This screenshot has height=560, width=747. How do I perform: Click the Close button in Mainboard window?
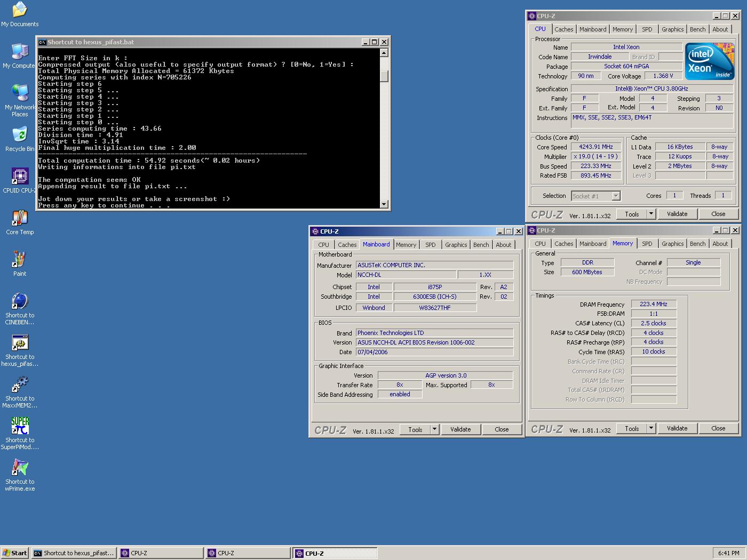(x=502, y=429)
